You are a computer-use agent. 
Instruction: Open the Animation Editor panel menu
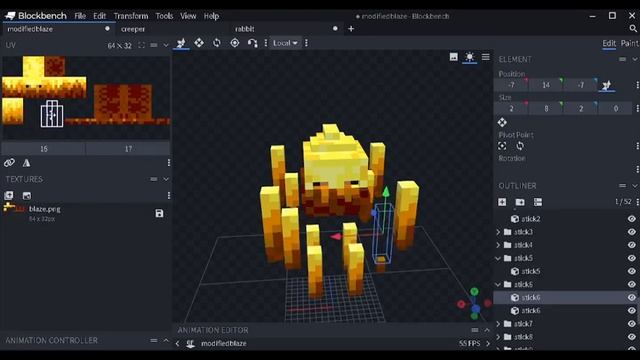pyautogui.click(x=474, y=330)
